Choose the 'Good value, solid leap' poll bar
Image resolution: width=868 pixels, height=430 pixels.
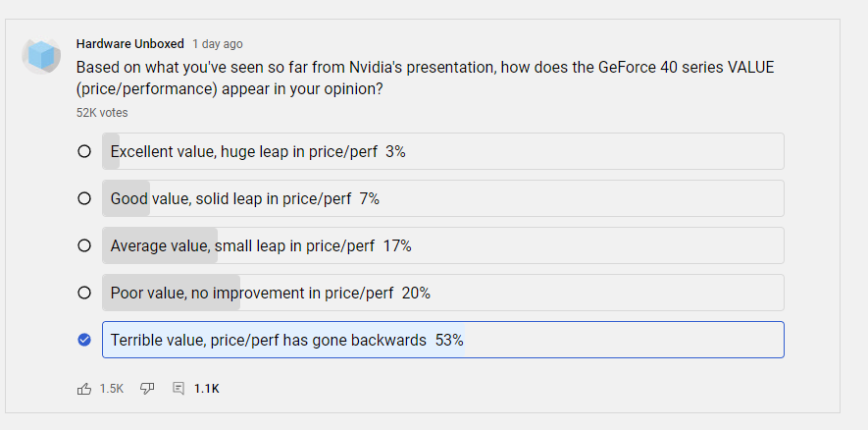tap(443, 198)
